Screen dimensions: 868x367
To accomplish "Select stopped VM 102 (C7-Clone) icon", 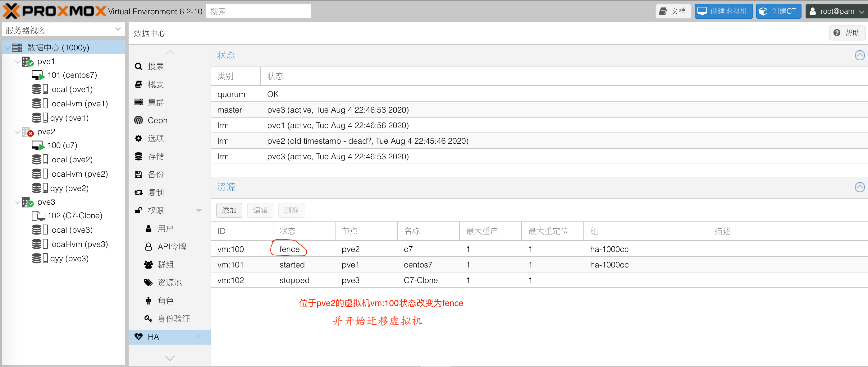I will point(38,216).
